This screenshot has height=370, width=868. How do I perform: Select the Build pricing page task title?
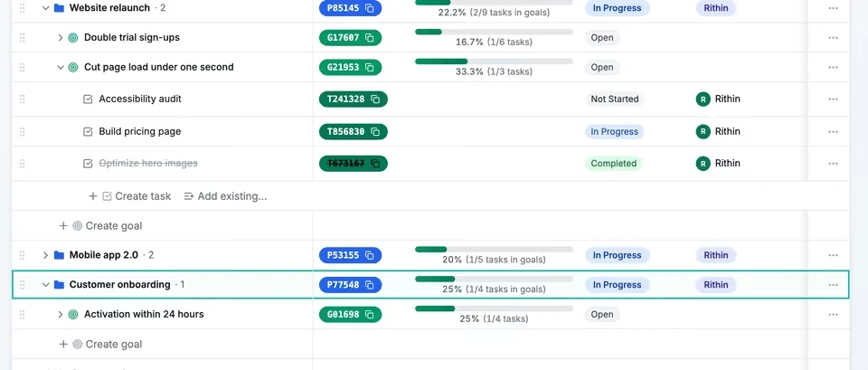click(x=139, y=132)
